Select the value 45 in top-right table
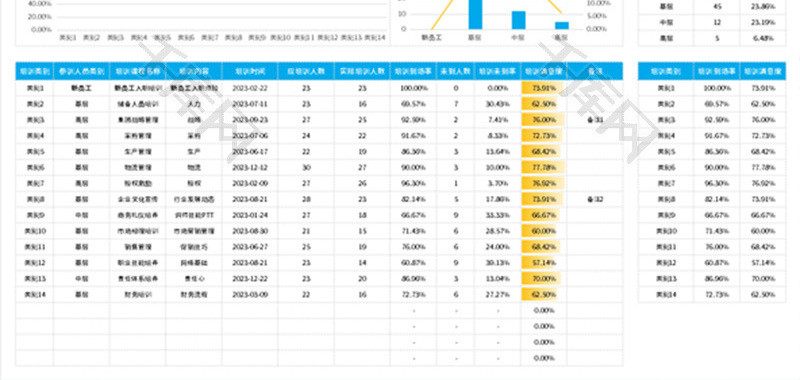800x380 pixels. (717, 7)
